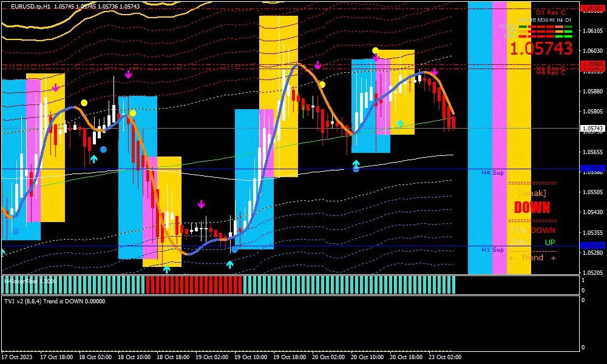Select the H4 Sup label

(x=492, y=172)
